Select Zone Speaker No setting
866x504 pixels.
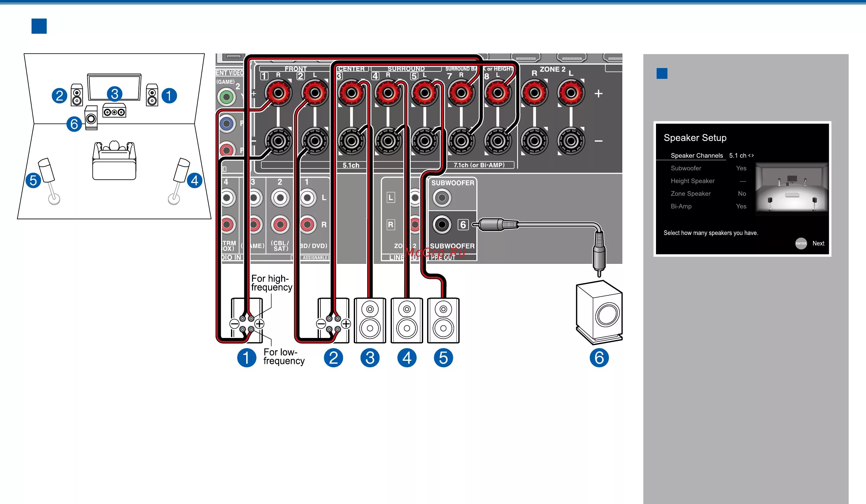[742, 194]
